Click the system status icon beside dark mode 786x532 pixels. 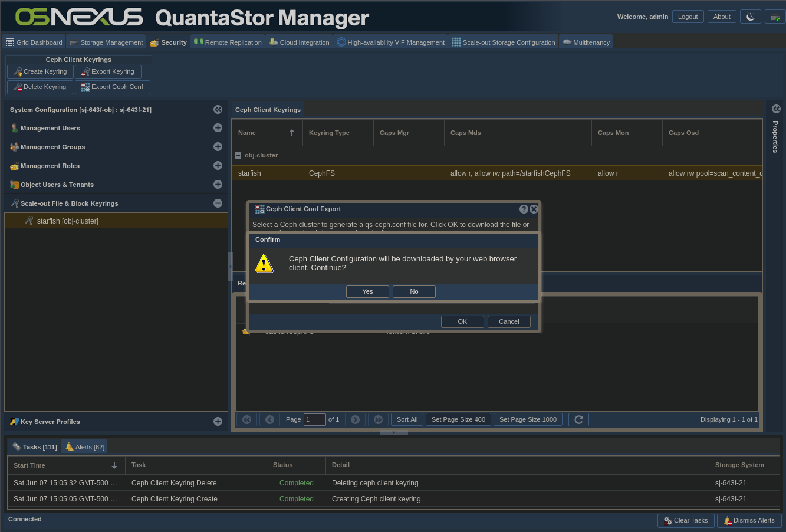(774, 17)
